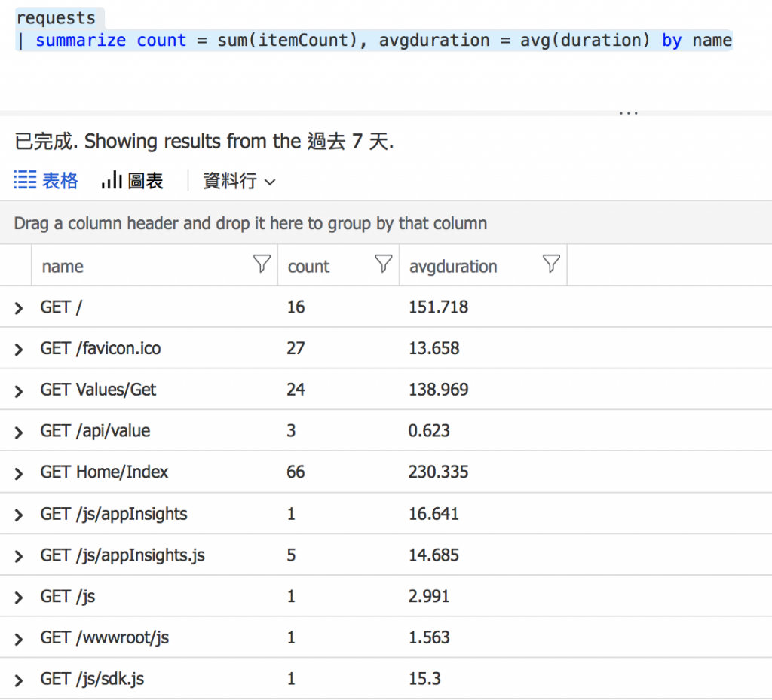772x700 pixels.
Task: Expand the GET /js/appInsights.js row
Action: coord(19,556)
